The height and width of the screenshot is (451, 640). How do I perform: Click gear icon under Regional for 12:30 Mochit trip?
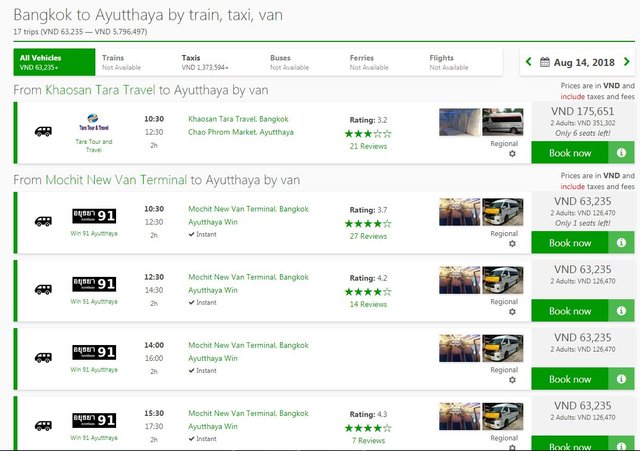pyautogui.click(x=512, y=312)
